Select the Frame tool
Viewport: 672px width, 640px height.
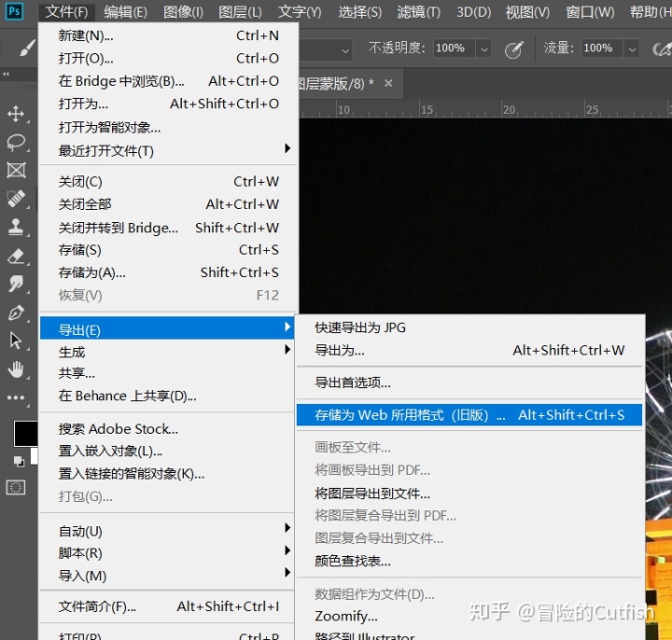coord(16,170)
